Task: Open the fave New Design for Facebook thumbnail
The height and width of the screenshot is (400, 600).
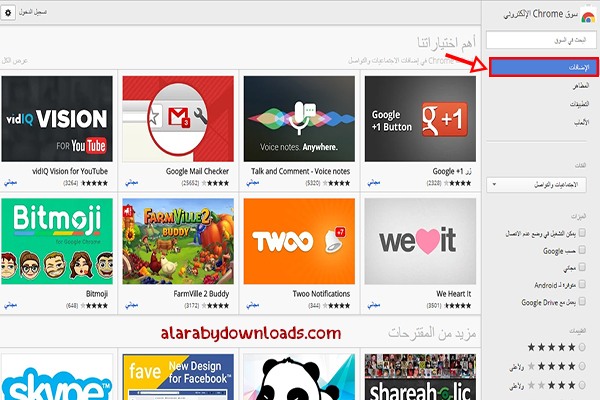Action: point(178,377)
